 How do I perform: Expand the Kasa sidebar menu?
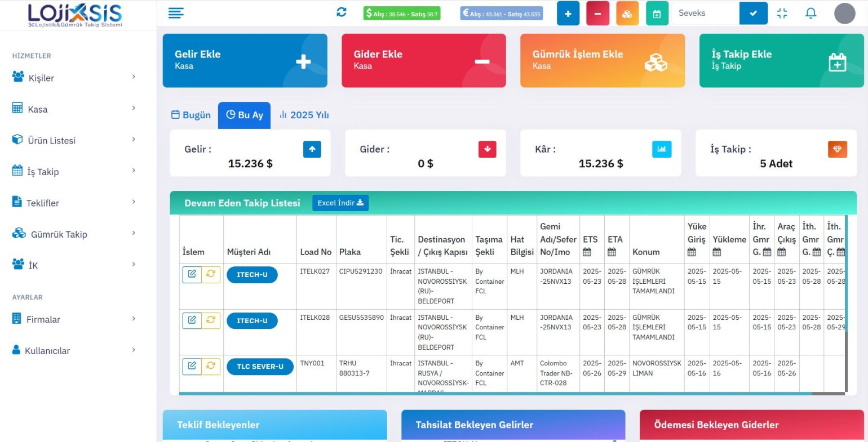point(73,109)
